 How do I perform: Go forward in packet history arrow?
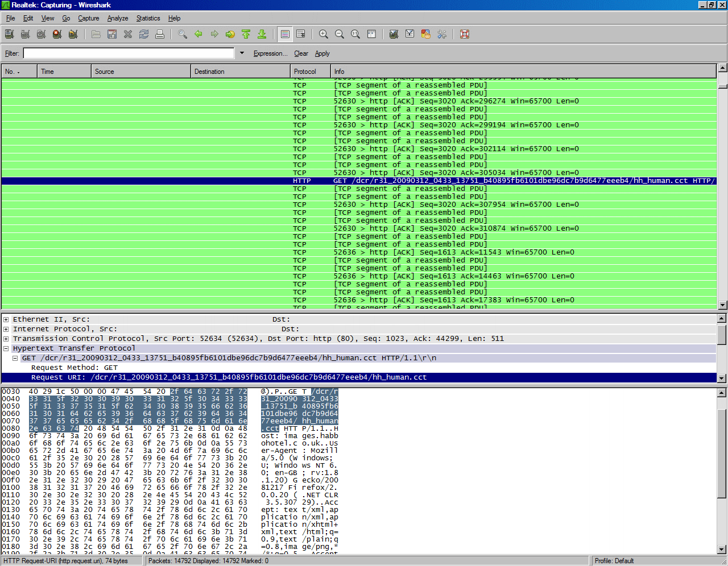click(214, 34)
